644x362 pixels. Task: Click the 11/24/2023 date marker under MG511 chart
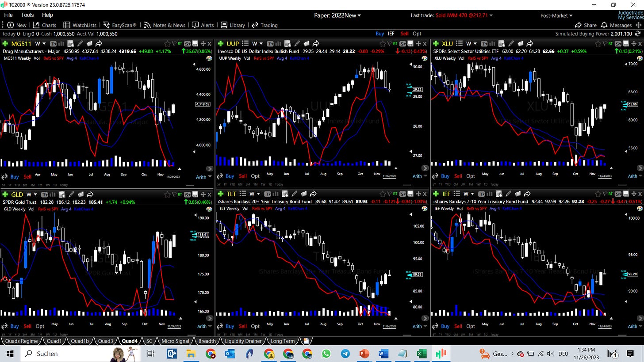[x=173, y=176]
